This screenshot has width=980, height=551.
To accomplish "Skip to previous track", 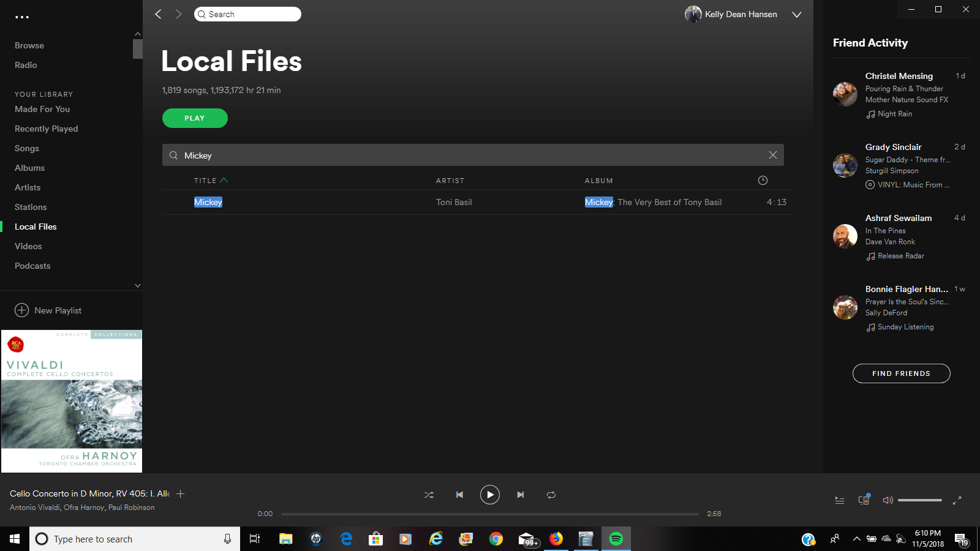I will pos(459,495).
